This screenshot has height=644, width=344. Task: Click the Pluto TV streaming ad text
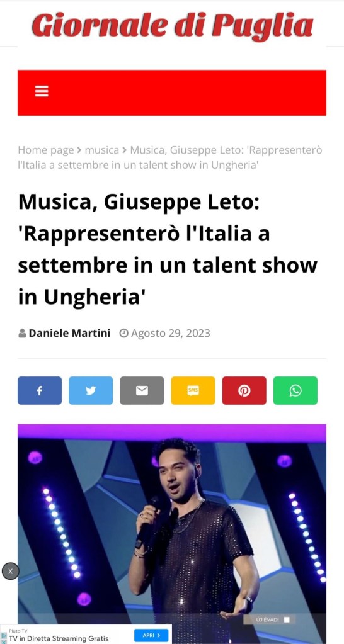click(59, 639)
